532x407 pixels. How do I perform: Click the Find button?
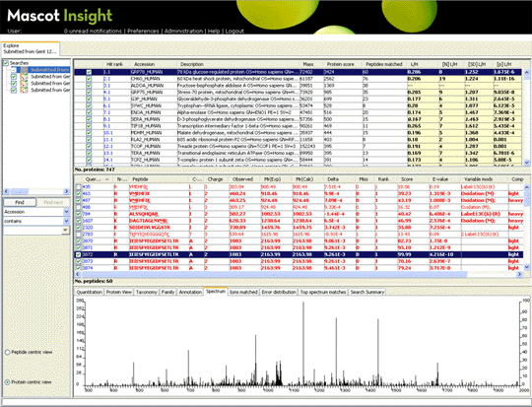20,202
